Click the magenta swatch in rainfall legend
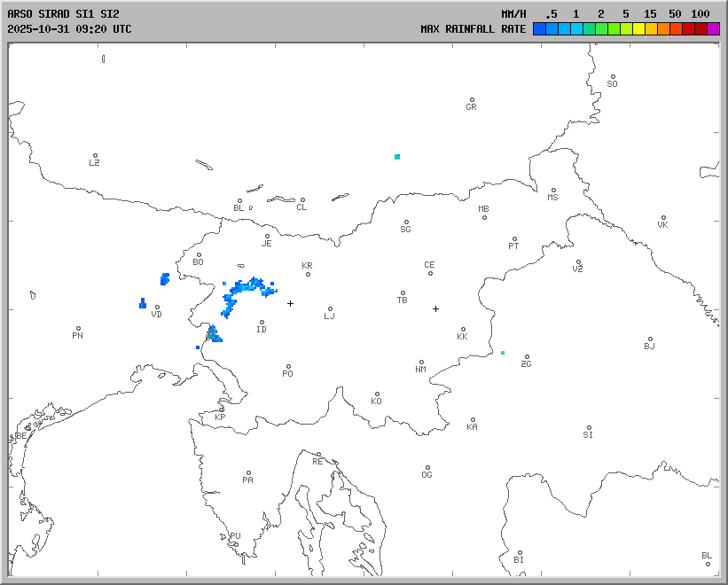The height and width of the screenshot is (585, 728). [714, 29]
